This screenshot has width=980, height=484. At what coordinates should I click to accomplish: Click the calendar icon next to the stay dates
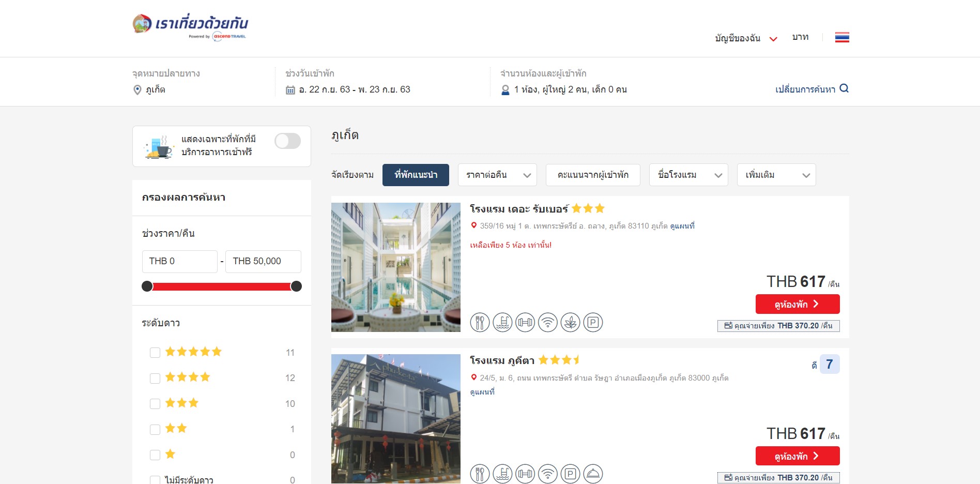pos(290,90)
